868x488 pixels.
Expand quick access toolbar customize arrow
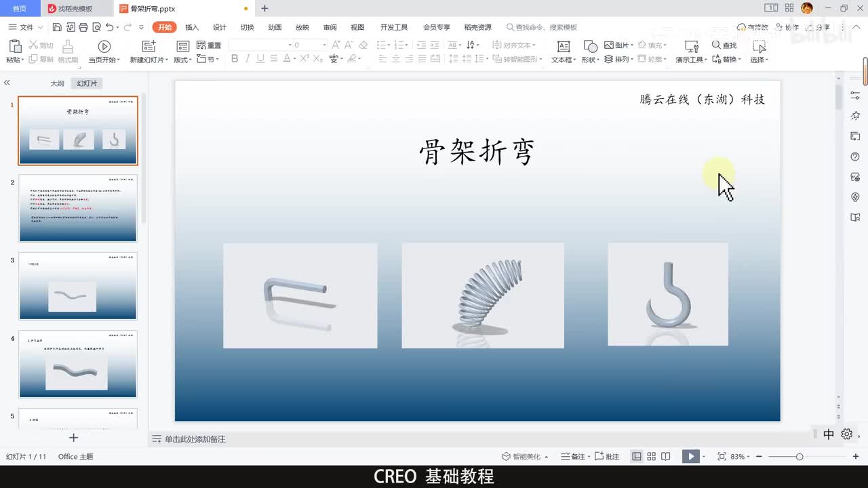pyautogui.click(x=141, y=27)
